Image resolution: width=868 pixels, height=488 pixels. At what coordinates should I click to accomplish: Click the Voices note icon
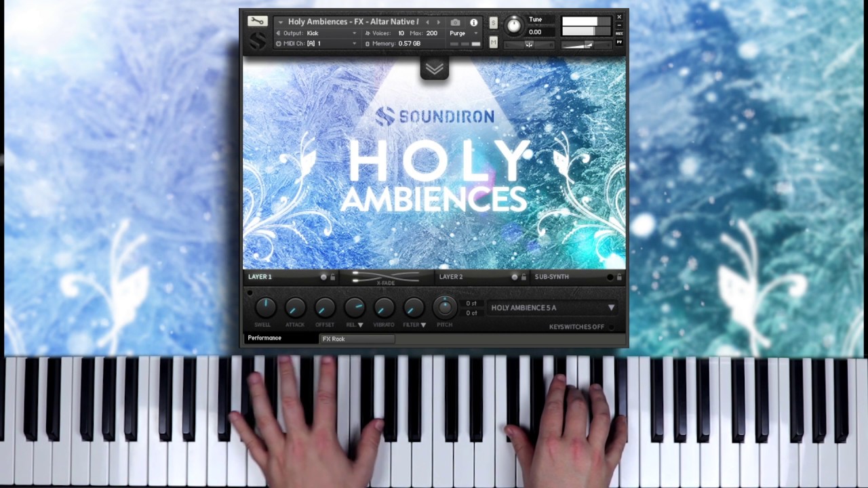point(368,33)
